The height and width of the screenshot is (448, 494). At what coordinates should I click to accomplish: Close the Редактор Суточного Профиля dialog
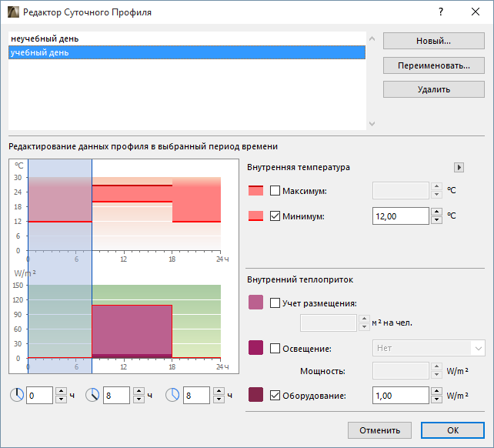pyautogui.click(x=476, y=12)
